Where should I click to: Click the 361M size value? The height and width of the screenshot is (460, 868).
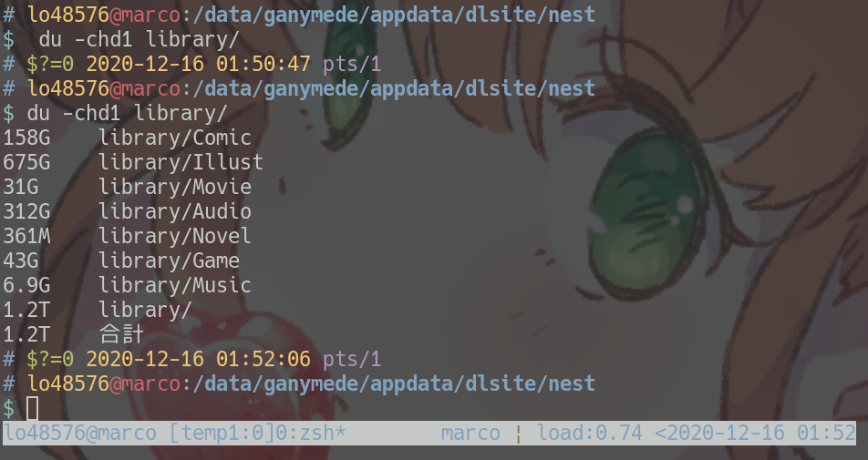click(x=26, y=236)
